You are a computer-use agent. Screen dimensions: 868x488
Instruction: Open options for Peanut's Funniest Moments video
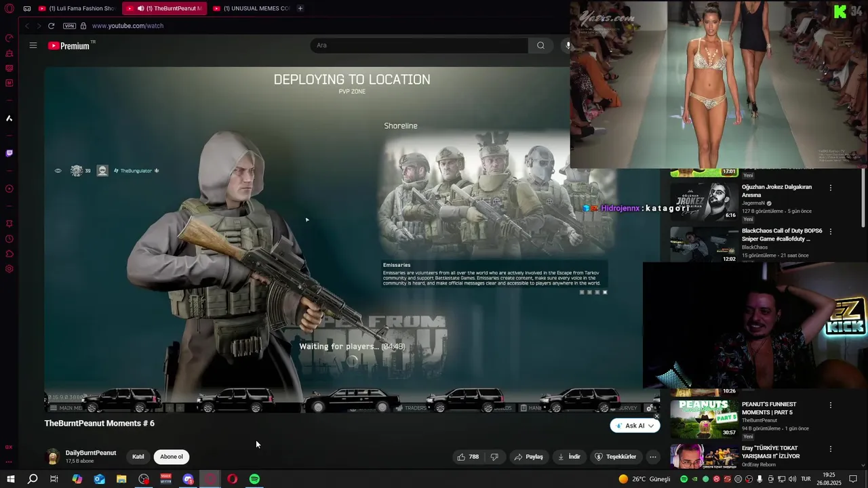point(831,405)
